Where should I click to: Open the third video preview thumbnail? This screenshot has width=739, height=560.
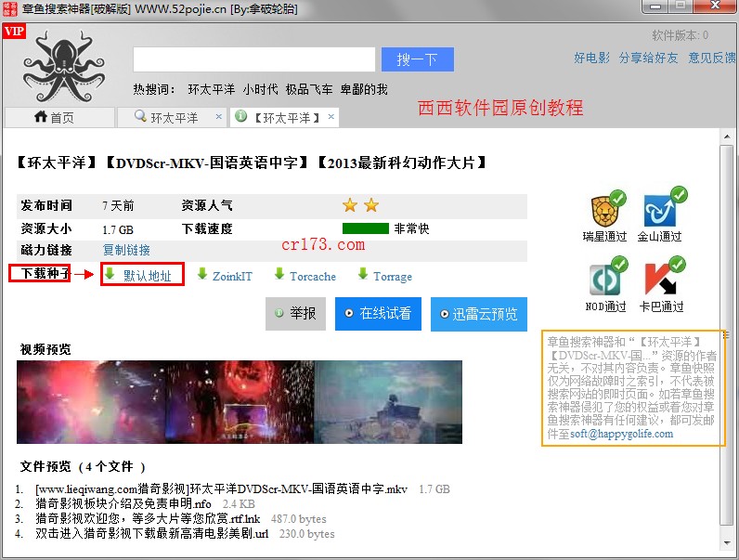pos(388,401)
